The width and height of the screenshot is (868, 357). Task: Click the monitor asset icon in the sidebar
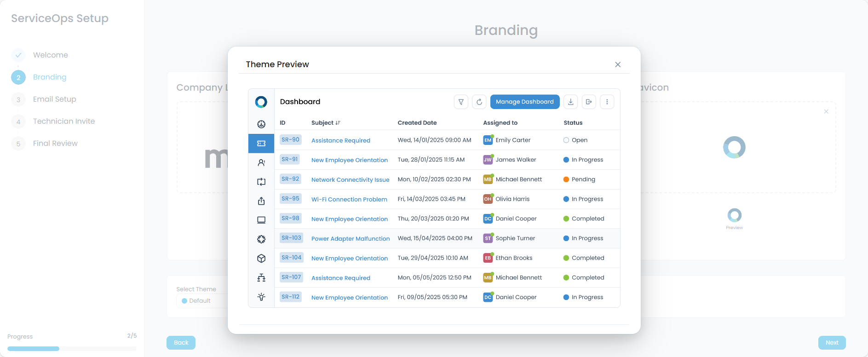click(261, 220)
